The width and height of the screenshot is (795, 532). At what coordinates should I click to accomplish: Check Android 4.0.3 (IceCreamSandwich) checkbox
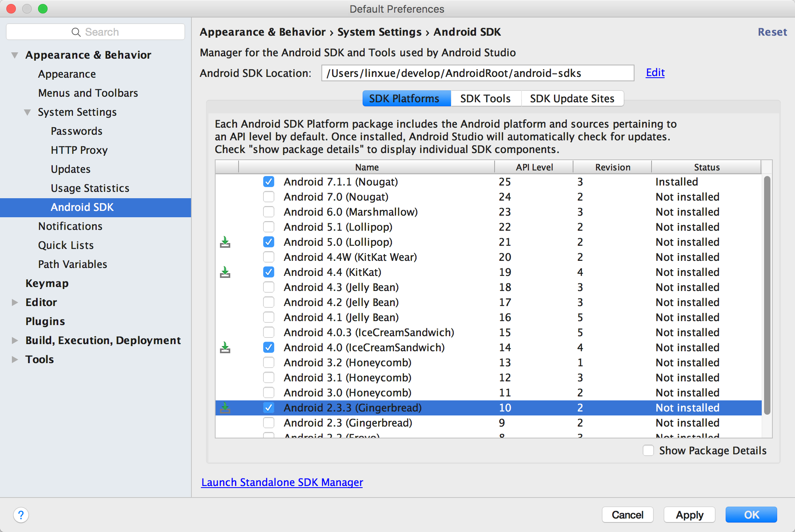point(269,332)
